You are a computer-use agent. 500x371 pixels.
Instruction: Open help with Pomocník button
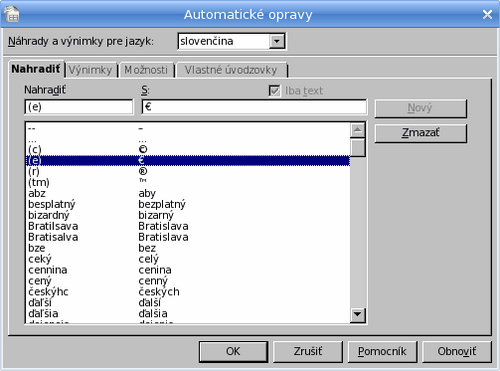(382, 351)
